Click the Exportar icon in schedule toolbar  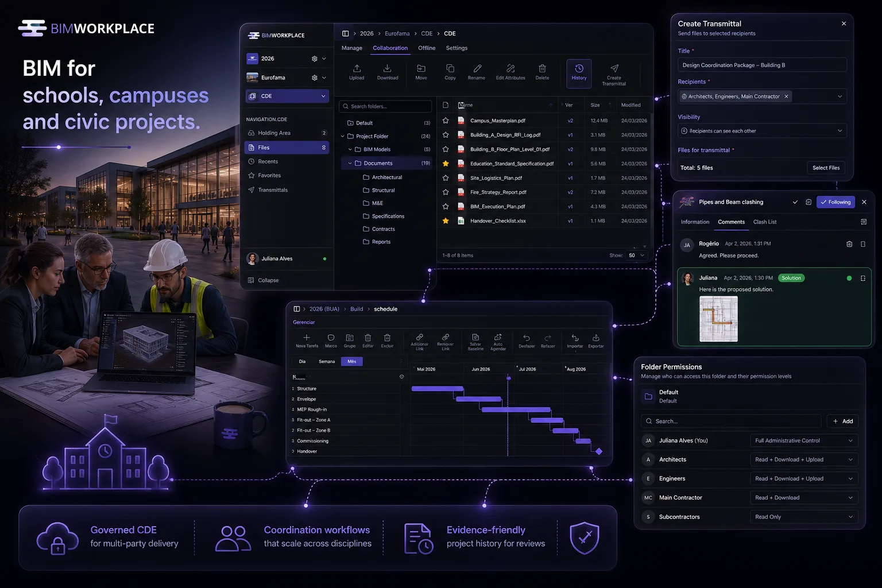[596, 338]
